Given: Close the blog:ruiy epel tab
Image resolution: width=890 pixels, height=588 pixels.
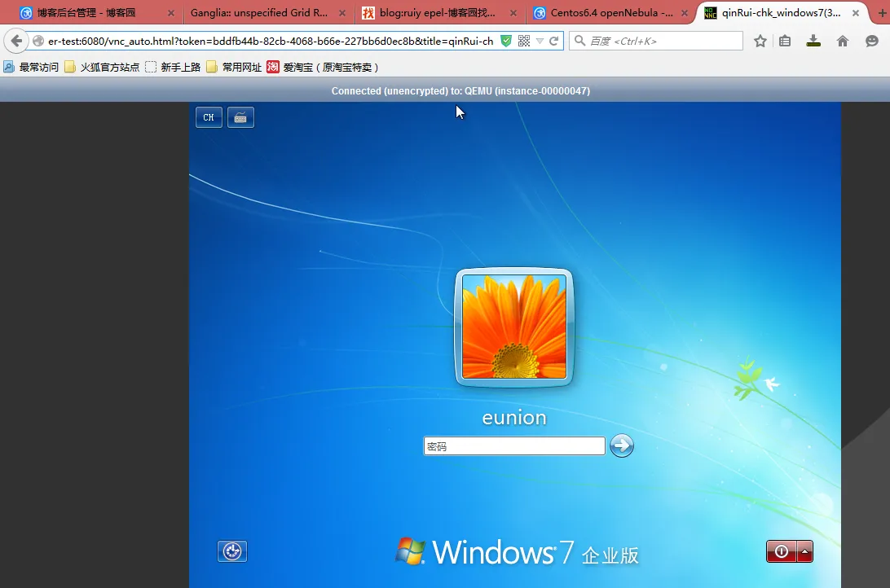Looking at the screenshot, I should pyautogui.click(x=513, y=13).
